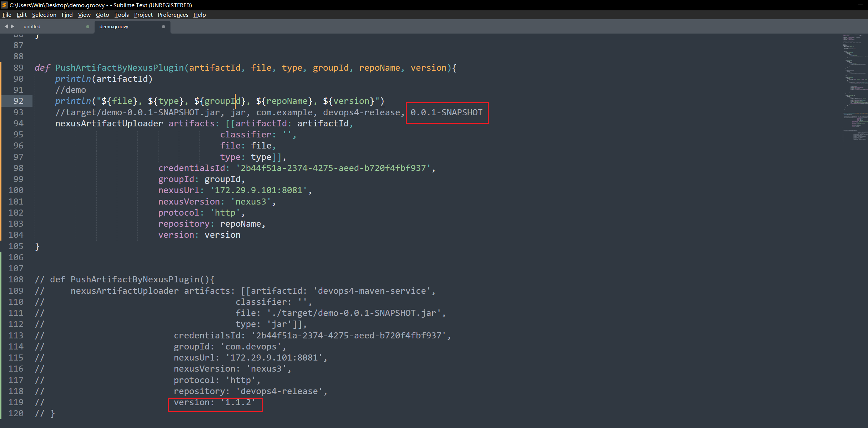The width and height of the screenshot is (868, 428).
Task: Click line number 92 in the gutter
Action: [x=18, y=101]
